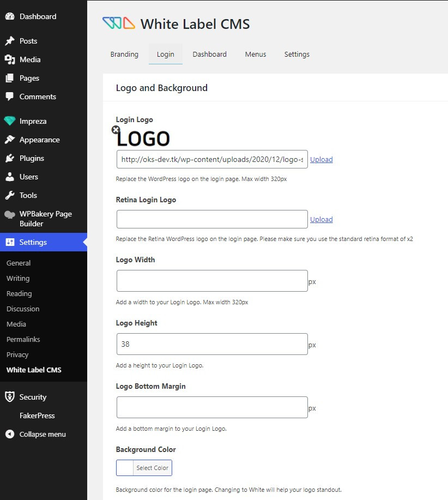Screen dimensions: 448x500
Task: Click Upload link for Retina Login Logo
Action: (x=321, y=219)
